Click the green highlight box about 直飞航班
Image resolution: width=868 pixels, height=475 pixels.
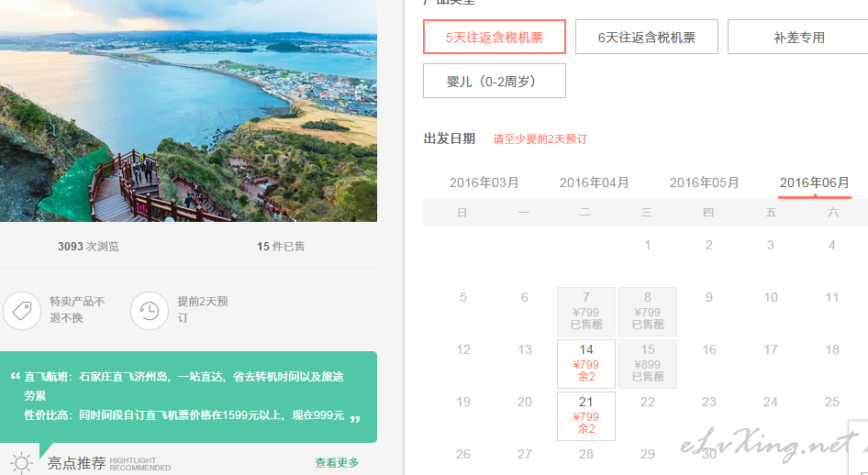coord(188,396)
